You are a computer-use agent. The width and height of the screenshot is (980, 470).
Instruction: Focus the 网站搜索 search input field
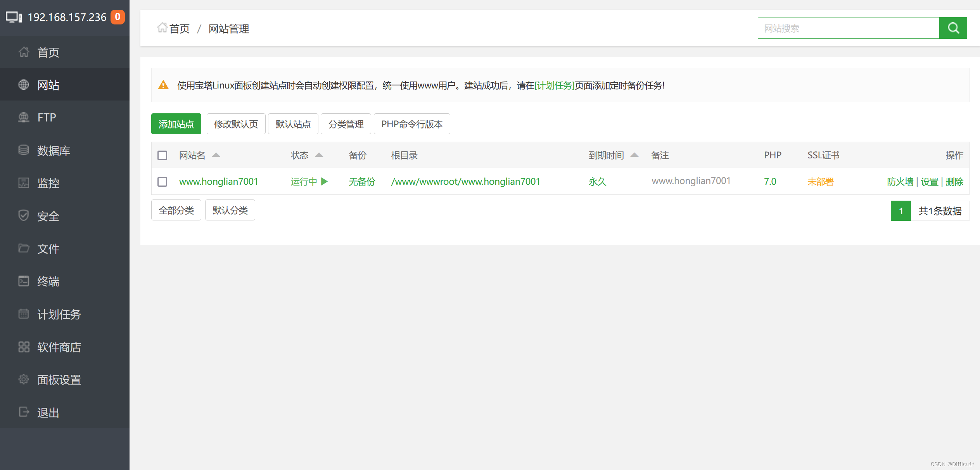click(x=848, y=28)
